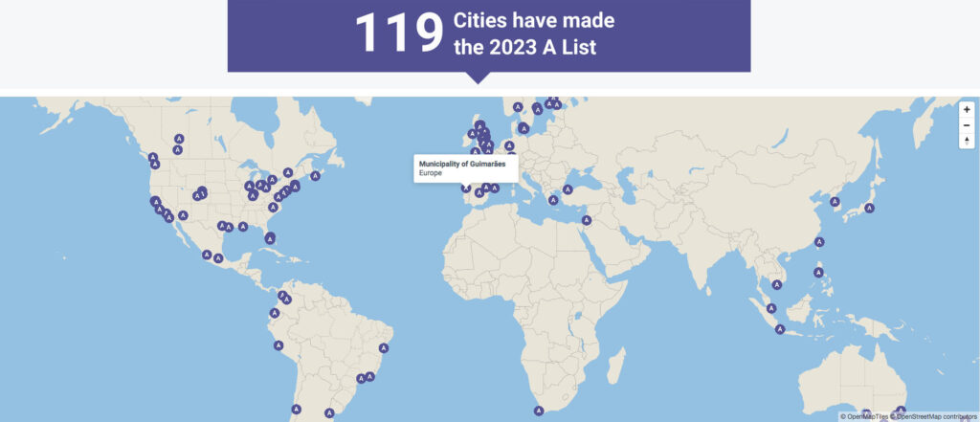Select the A marker in Florida
Viewport: 980px width, 422px height.
270,238
